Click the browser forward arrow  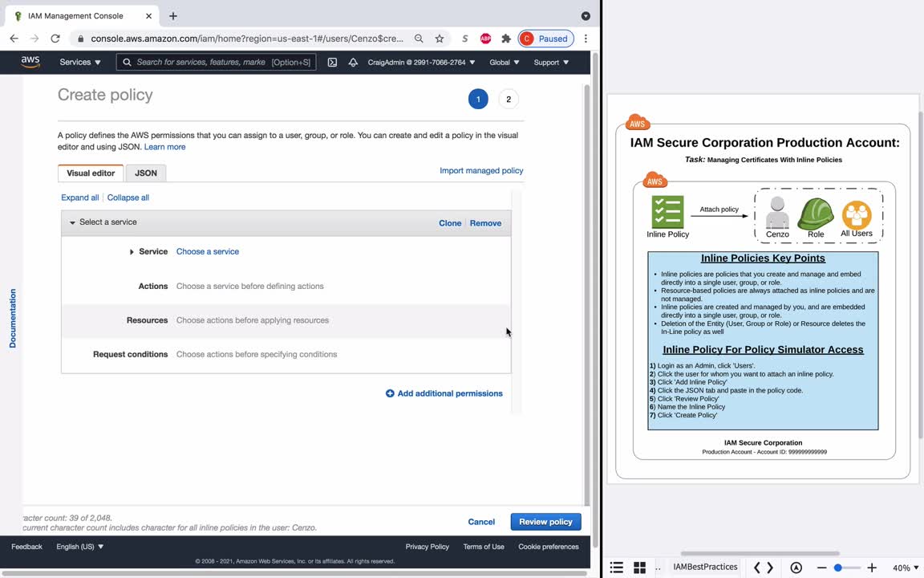coord(34,39)
